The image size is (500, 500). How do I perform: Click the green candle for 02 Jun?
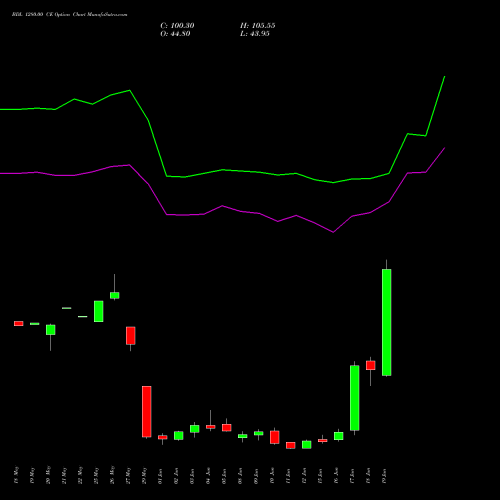[179, 436]
